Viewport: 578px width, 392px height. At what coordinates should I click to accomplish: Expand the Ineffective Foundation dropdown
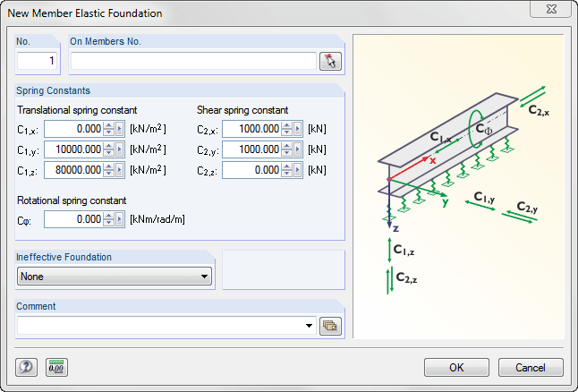pyautogui.click(x=205, y=277)
